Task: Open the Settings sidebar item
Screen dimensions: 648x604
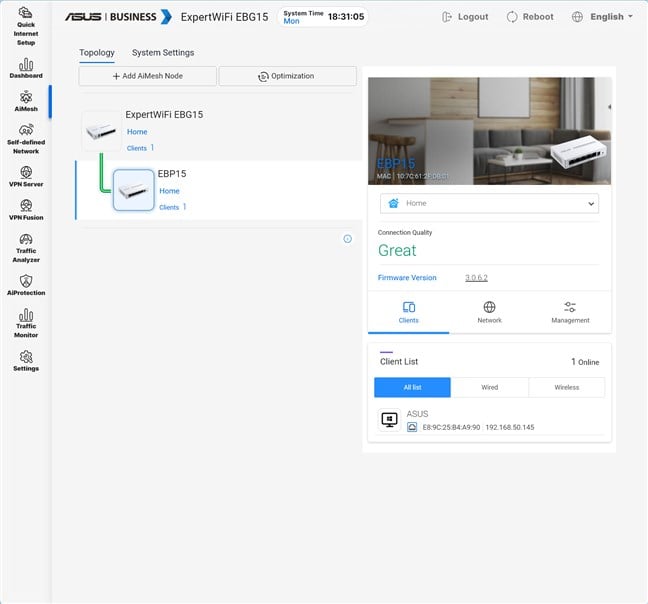Action: click(26, 361)
